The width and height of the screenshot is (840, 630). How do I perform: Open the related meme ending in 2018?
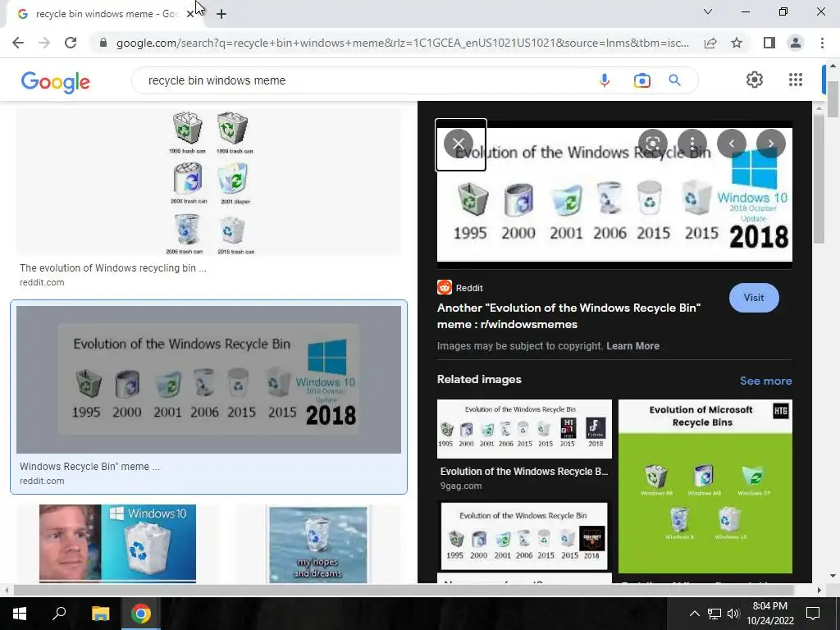pyautogui.click(x=524, y=536)
